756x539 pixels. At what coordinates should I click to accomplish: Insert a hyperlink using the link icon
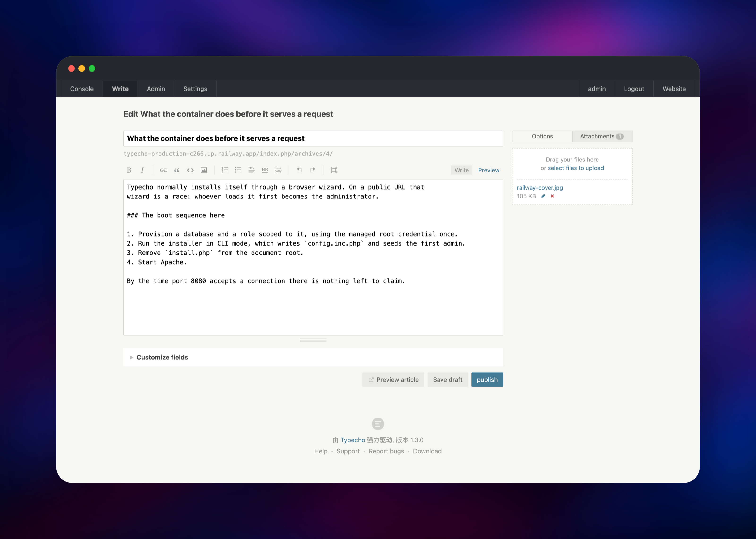pyautogui.click(x=163, y=170)
